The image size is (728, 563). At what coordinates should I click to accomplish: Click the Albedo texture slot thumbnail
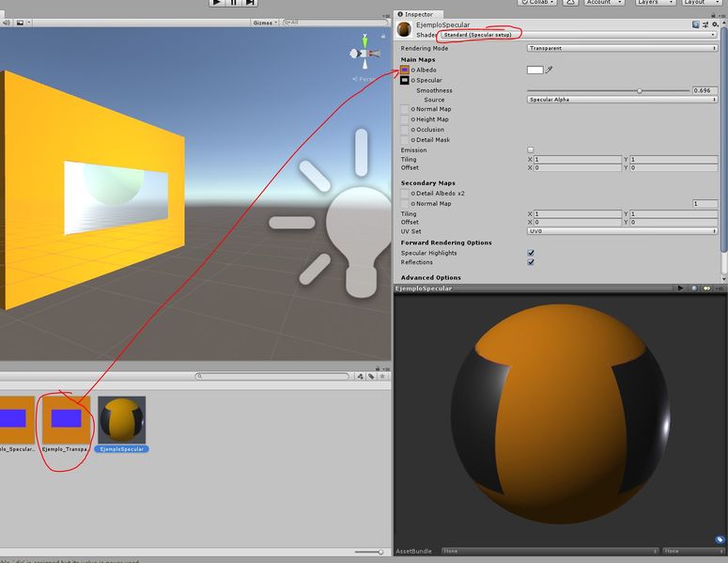(x=405, y=70)
